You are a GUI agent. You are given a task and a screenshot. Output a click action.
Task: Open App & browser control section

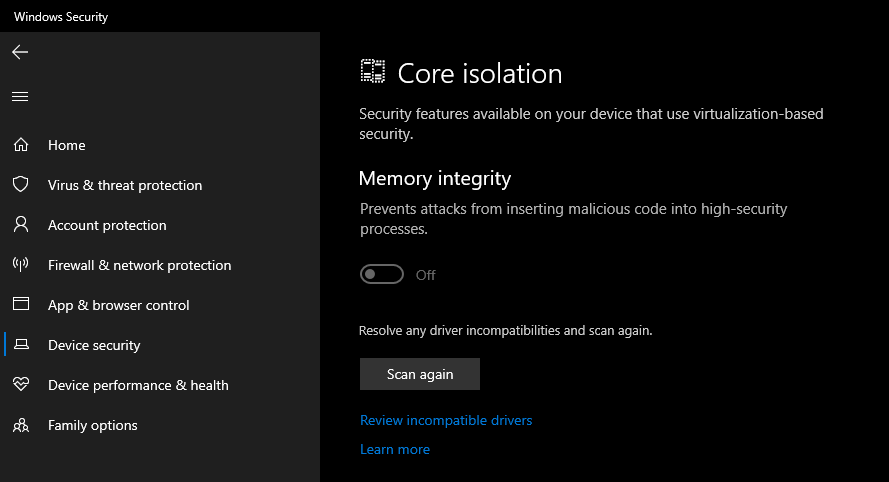pos(118,305)
